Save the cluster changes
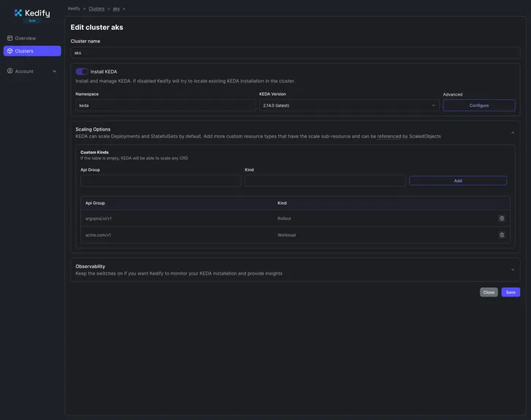Viewport: 531px width, 420px height. [511, 292]
